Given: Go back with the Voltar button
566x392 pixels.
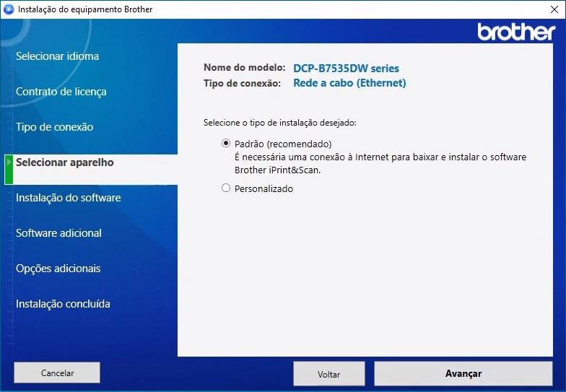Looking at the screenshot, I should pos(329,374).
